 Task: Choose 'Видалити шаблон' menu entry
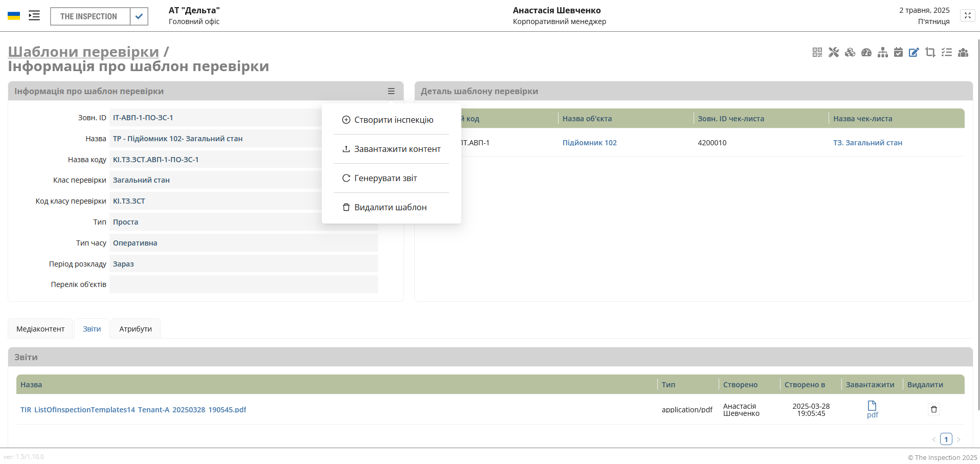(x=391, y=207)
